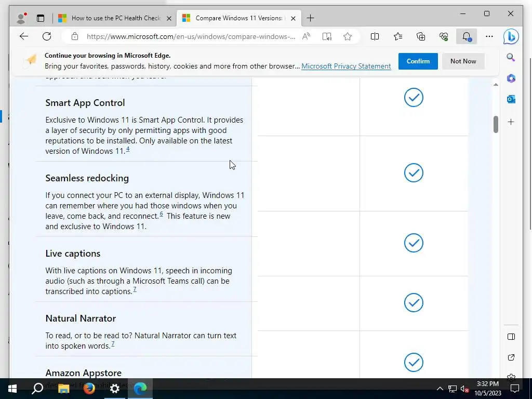Click the Seamless redocking heading
Image resolution: width=532 pixels, height=399 pixels.
87,178
